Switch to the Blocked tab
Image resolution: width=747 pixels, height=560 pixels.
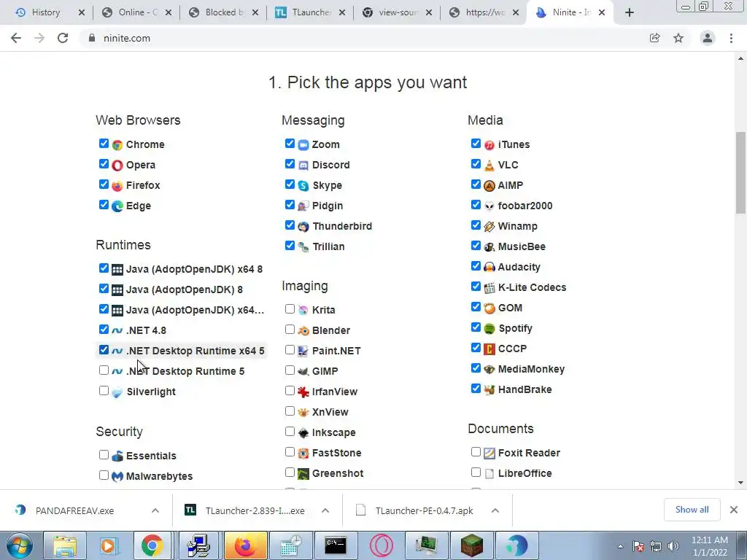224,12
